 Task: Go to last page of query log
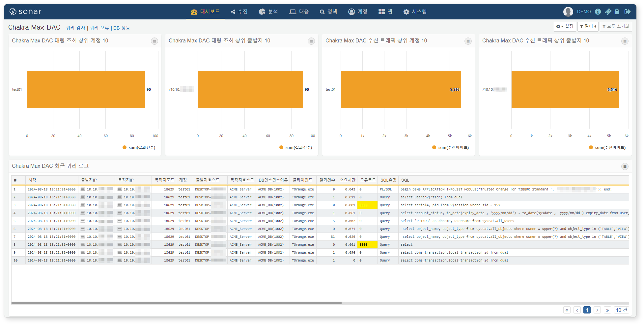point(607,310)
